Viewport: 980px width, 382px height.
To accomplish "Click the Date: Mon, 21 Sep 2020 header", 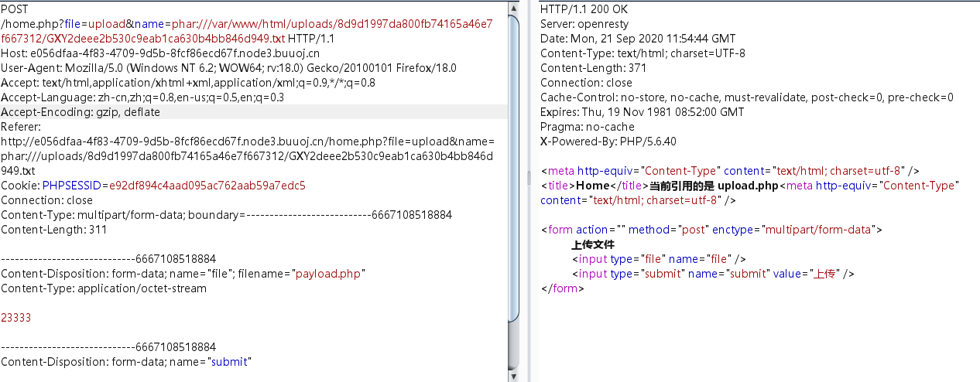I will pyautogui.click(x=638, y=39).
